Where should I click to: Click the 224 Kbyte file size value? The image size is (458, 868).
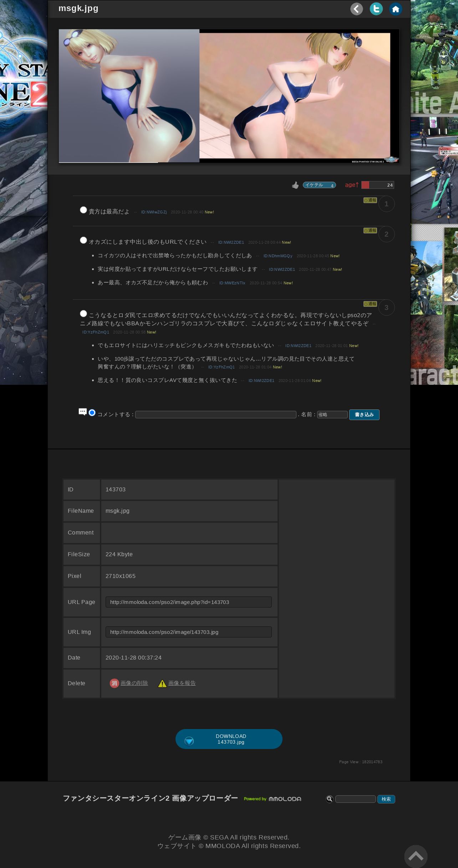[x=119, y=554]
